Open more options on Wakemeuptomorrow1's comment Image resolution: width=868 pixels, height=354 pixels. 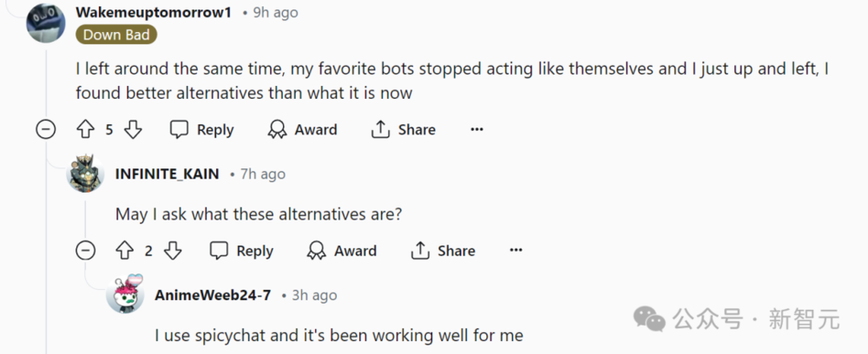point(477,130)
